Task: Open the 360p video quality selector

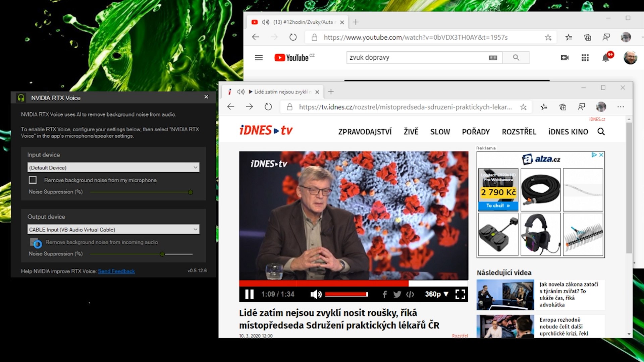Action: (x=436, y=294)
